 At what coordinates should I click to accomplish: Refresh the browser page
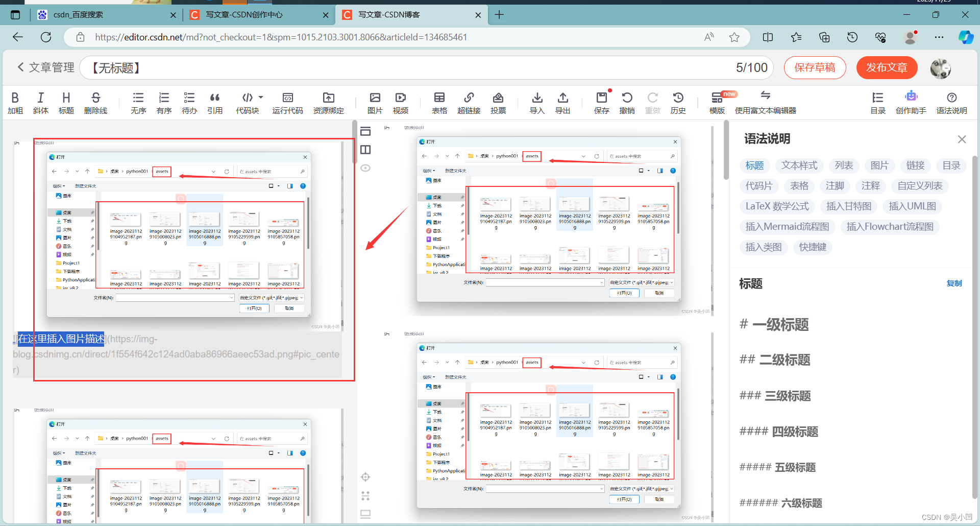tap(46, 37)
